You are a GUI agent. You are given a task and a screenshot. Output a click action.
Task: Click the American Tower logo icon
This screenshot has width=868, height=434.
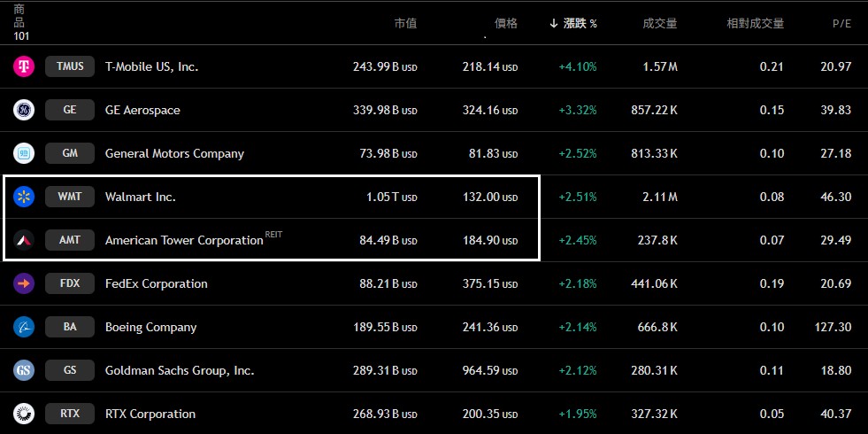pos(24,240)
